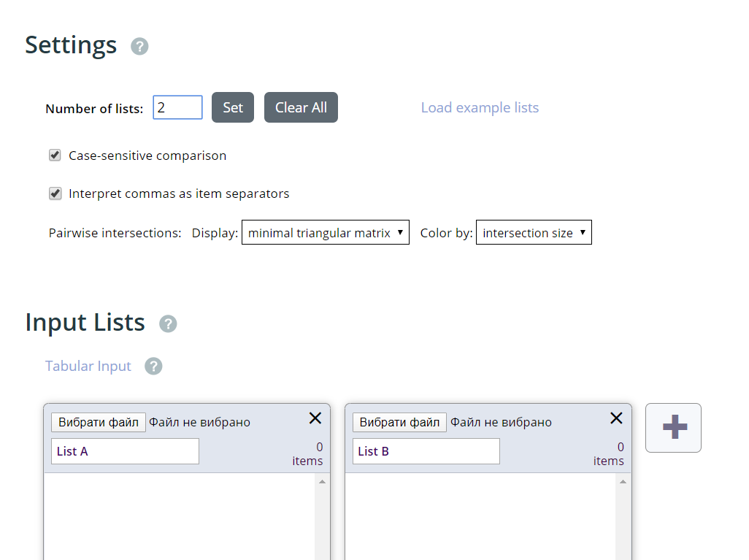The height and width of the screenshot is (560, 749).
Task: Click the help icon next to Settings
Action: 139,47
